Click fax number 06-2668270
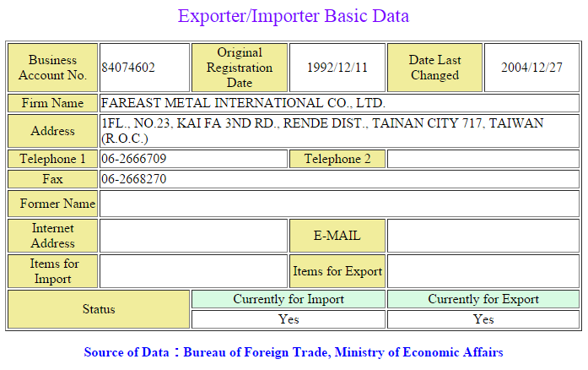Screen dimensions: 588x370 [133, 179]
